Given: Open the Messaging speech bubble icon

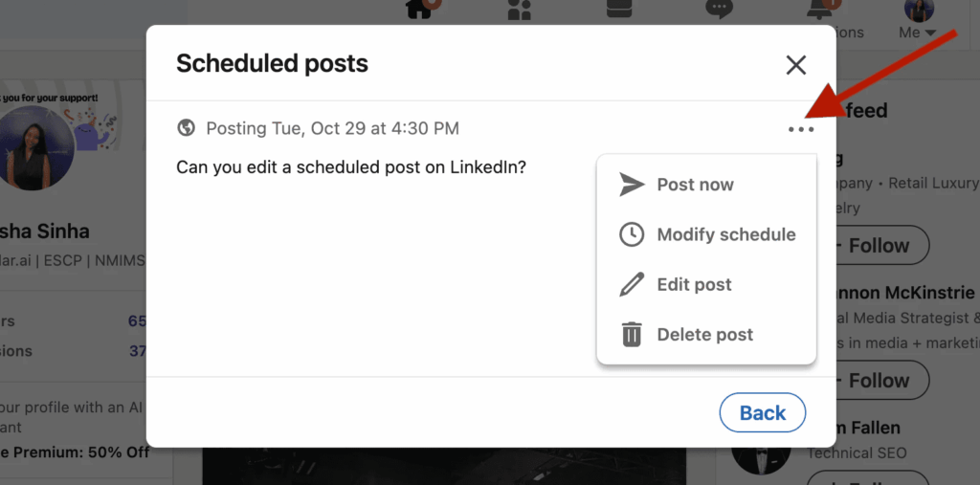Looking at the screenshot, I should 719,10.
